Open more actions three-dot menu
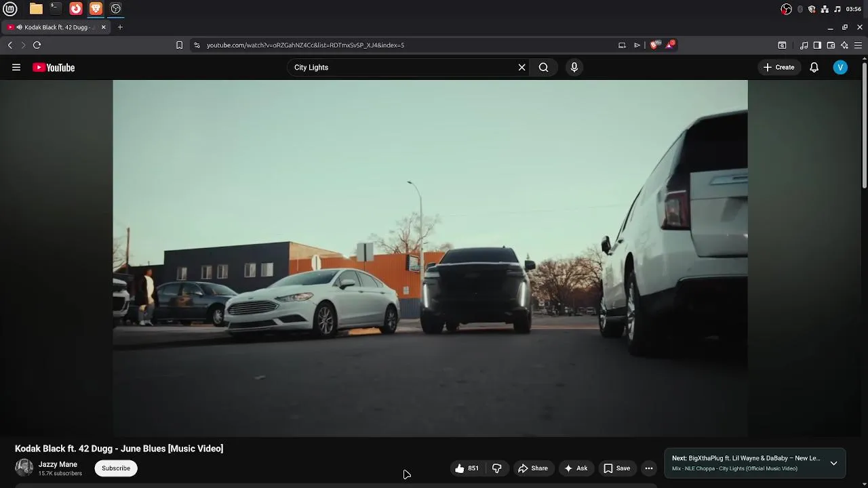868x488 pixels. (649, 468)
